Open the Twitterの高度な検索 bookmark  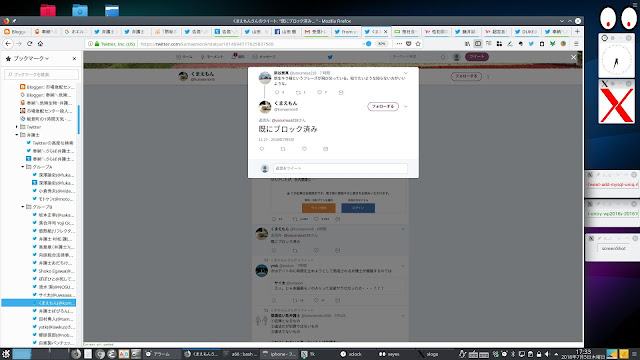click(50, 143)
